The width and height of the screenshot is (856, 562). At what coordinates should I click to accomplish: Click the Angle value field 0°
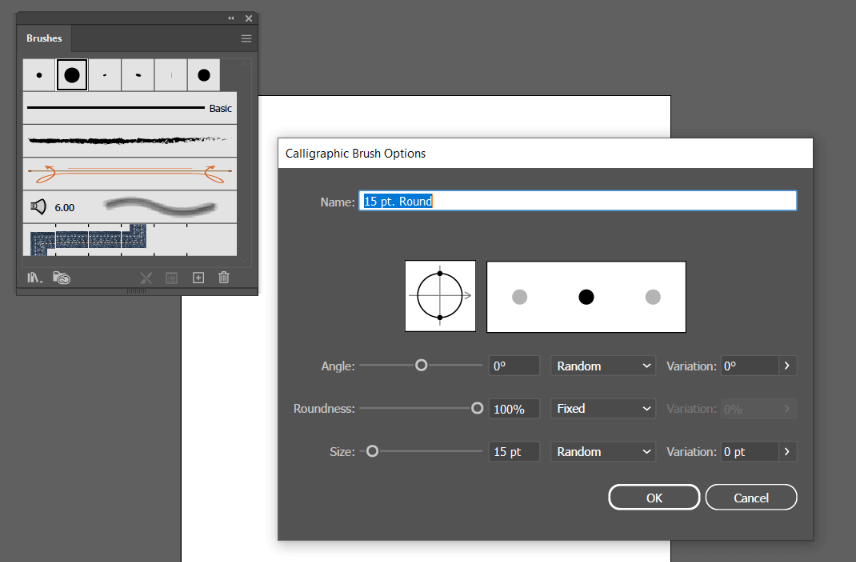point(514,365)
